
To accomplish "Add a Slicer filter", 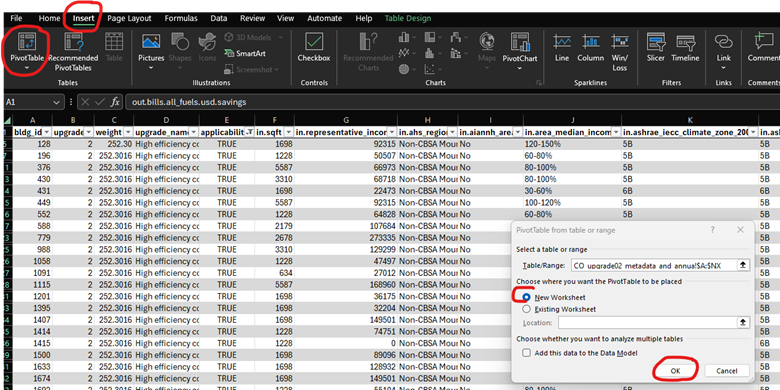I will point(656,48).
